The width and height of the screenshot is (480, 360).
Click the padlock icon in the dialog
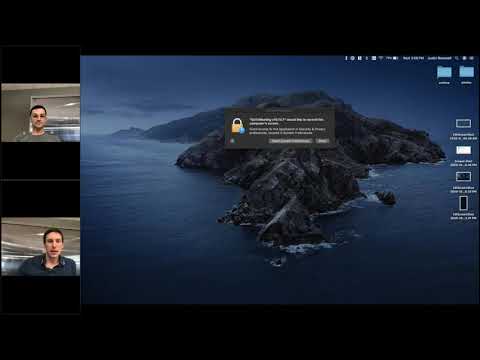coord(238,127)
